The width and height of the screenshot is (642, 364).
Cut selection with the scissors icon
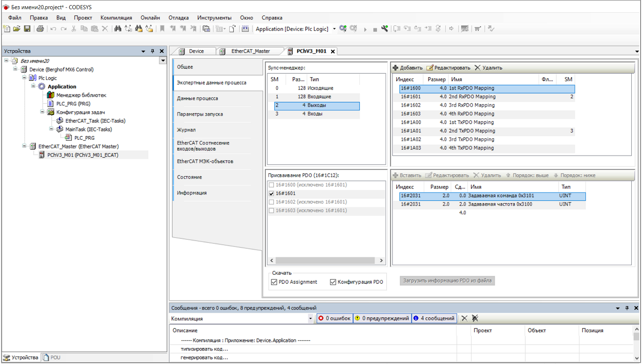tap(74, 29)
